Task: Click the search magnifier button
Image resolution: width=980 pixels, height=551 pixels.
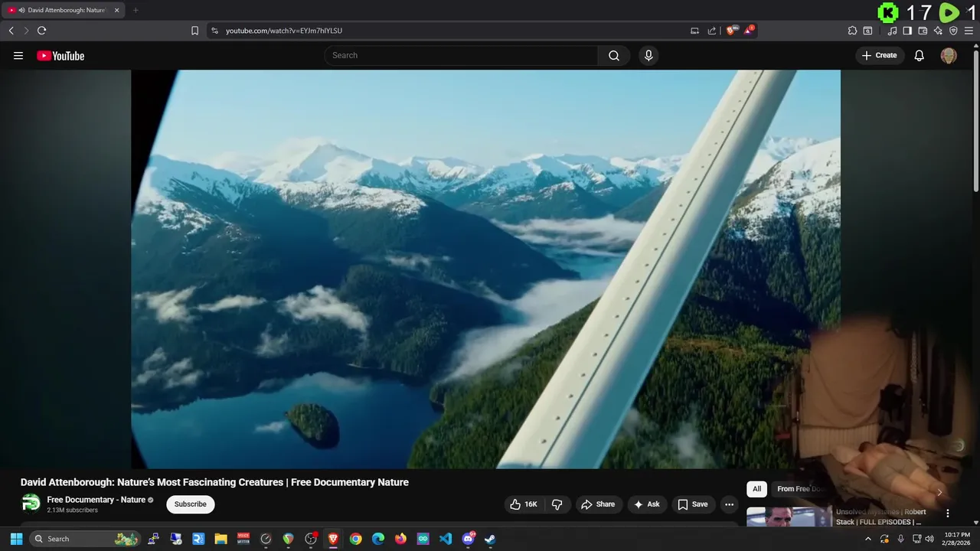Action: [x=614, y=55]
